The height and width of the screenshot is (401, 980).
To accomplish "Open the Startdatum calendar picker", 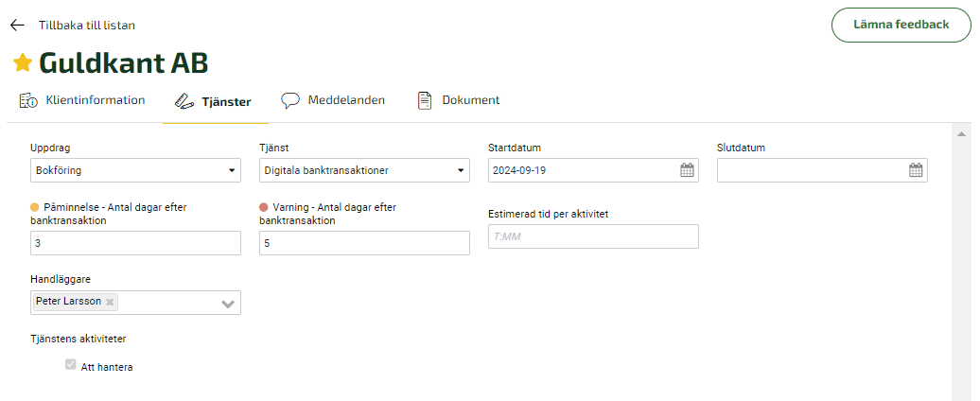I will tap(687, 170).
